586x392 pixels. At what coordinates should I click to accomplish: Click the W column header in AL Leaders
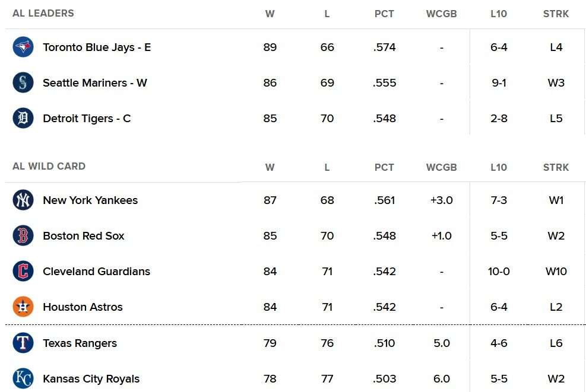pos(270,14)
